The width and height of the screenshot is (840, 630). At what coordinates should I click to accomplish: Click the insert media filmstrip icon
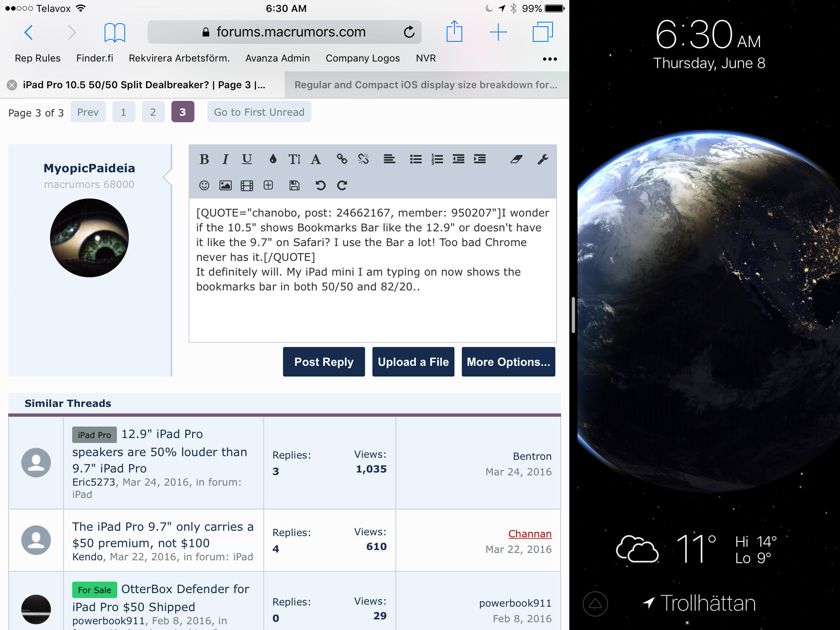pos(247,185)
